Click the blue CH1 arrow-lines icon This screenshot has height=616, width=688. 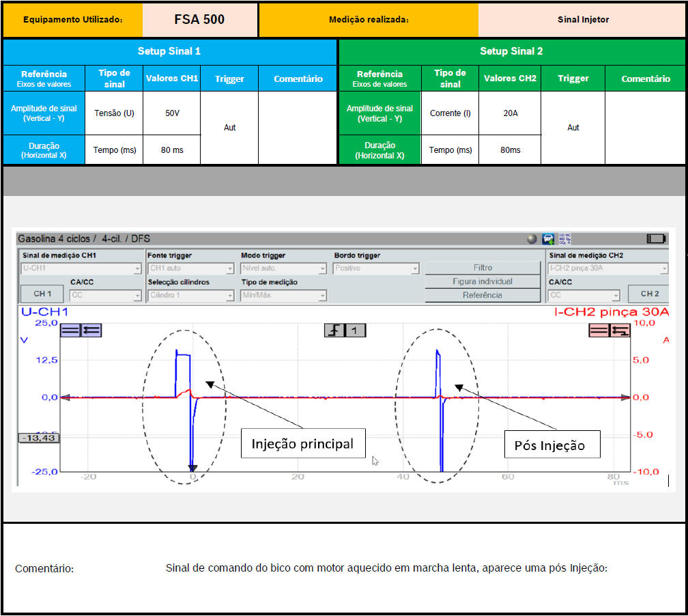tap(91, 331)
